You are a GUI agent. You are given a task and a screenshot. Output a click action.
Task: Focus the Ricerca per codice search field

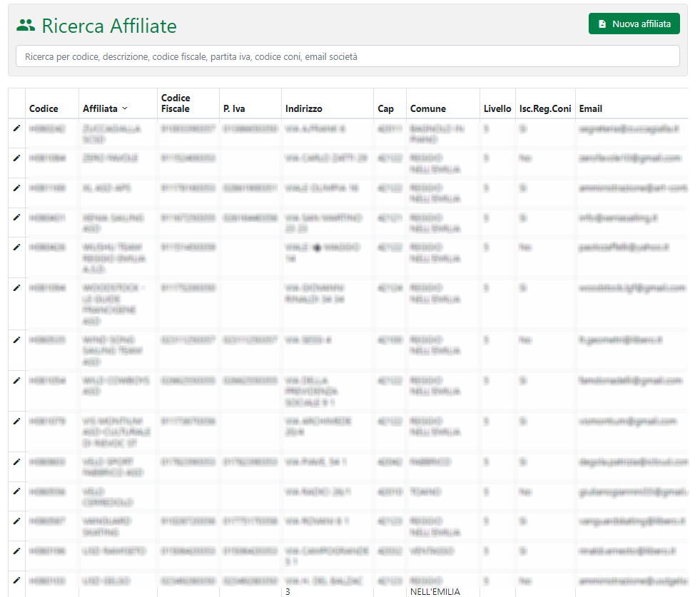[348, 56]
